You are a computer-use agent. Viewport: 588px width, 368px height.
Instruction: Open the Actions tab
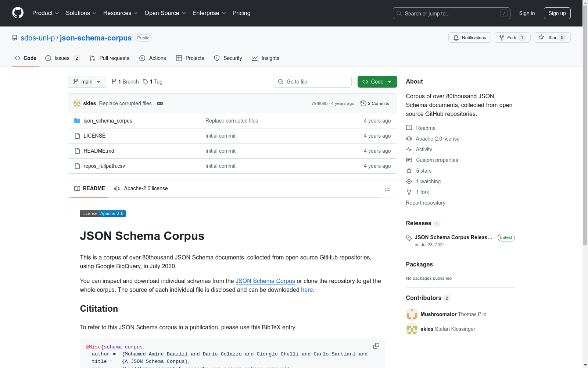coord(153,58)
